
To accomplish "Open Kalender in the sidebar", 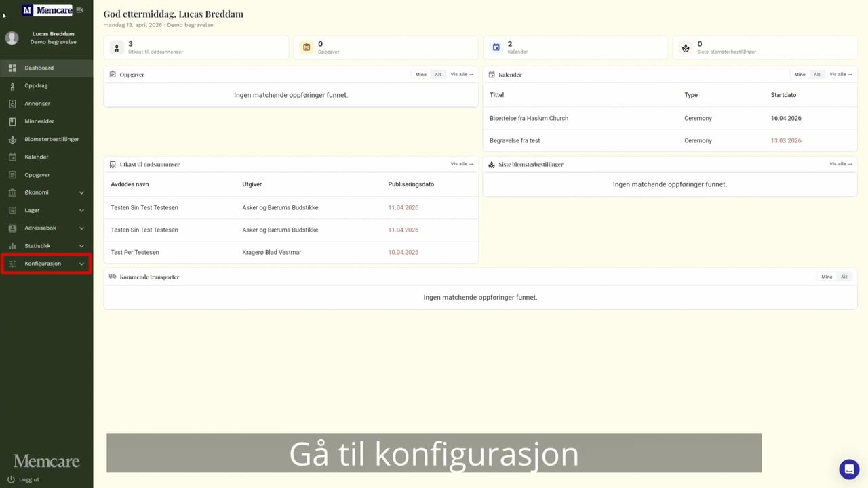I will point(46,157).
